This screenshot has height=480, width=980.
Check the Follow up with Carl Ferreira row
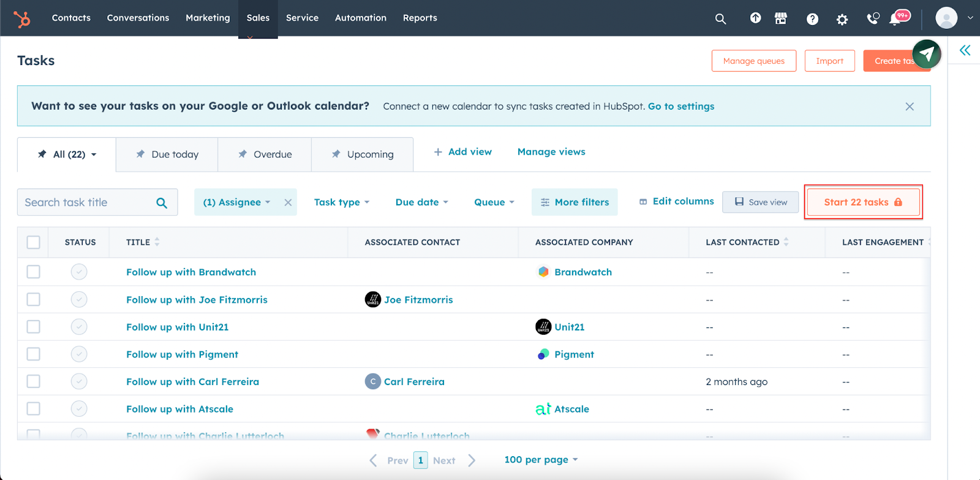pyautogui.click(x=34, y=381)
